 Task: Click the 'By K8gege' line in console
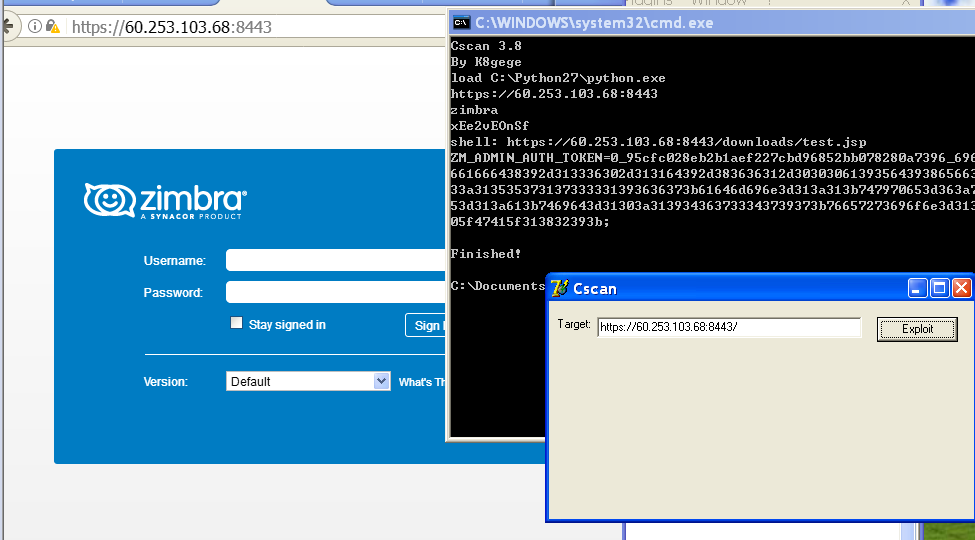[x=486, y=62]
